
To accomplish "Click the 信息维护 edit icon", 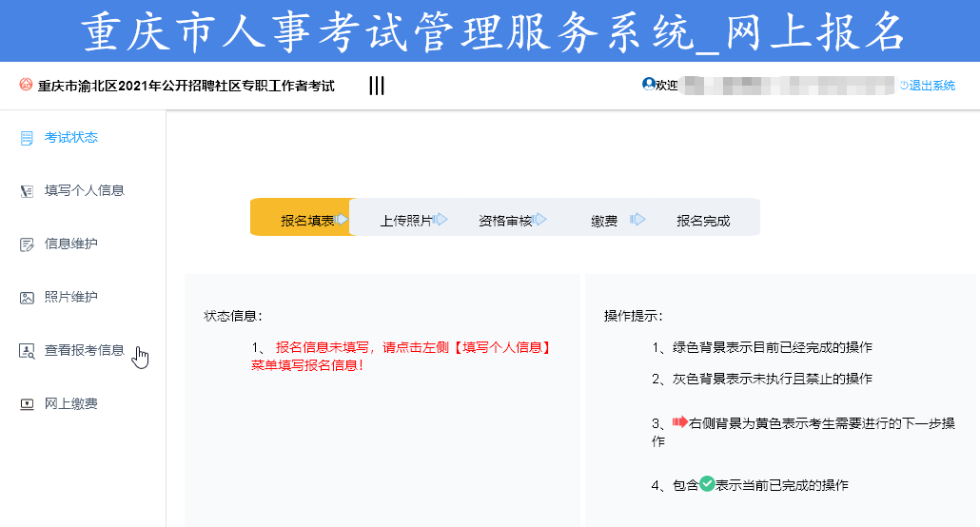I will pos(27,244).
